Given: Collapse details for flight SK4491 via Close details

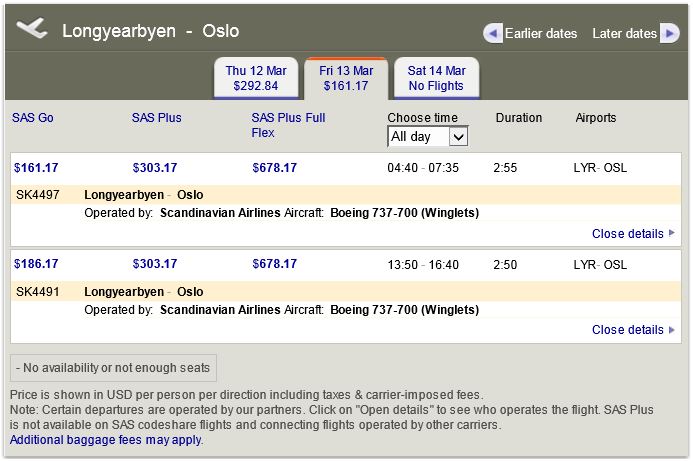Looking at the screenshot, I should point(633,330).
